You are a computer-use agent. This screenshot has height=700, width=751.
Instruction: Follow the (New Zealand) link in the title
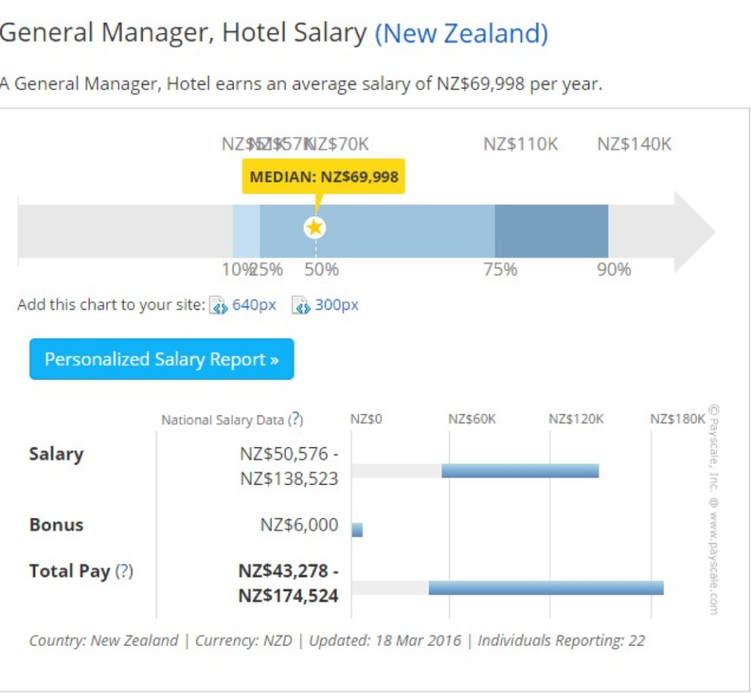[461, 33]
